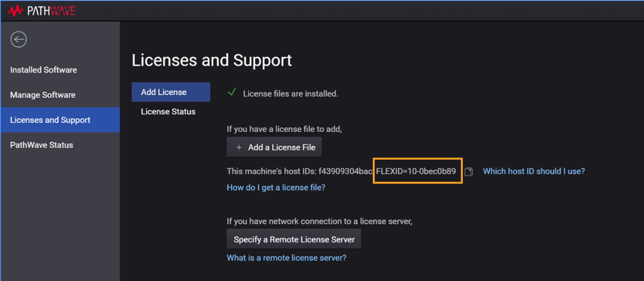Switch to the License Status tab
Viewport: 644px width, 281px height.
pos(168,112)
